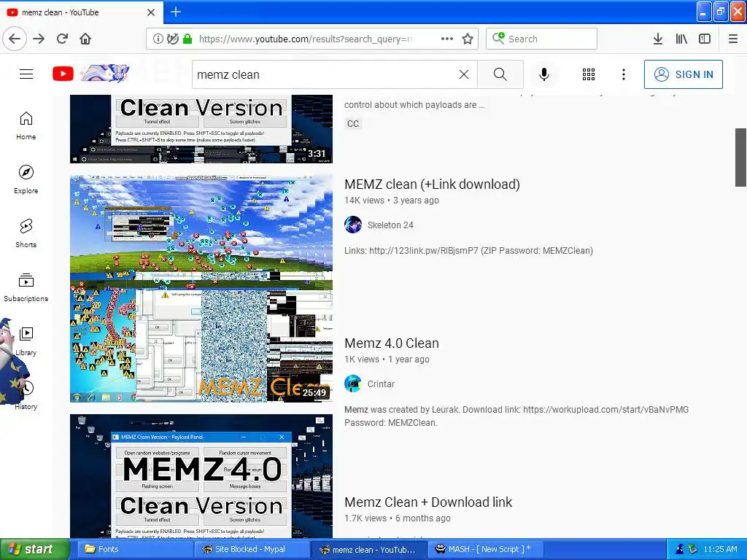This screenshot has height=560, width=747.
Task: Show site information icon in address bar
Action: (x=158, y=39)
